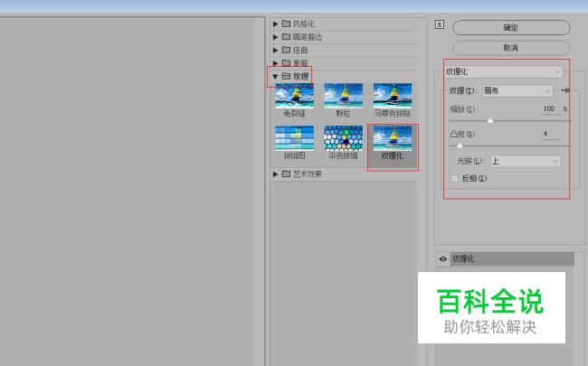This screenshot has height=366, width=588.
Task: Open the texture load menu icon beside 画布
Action: tap(564, 90)
